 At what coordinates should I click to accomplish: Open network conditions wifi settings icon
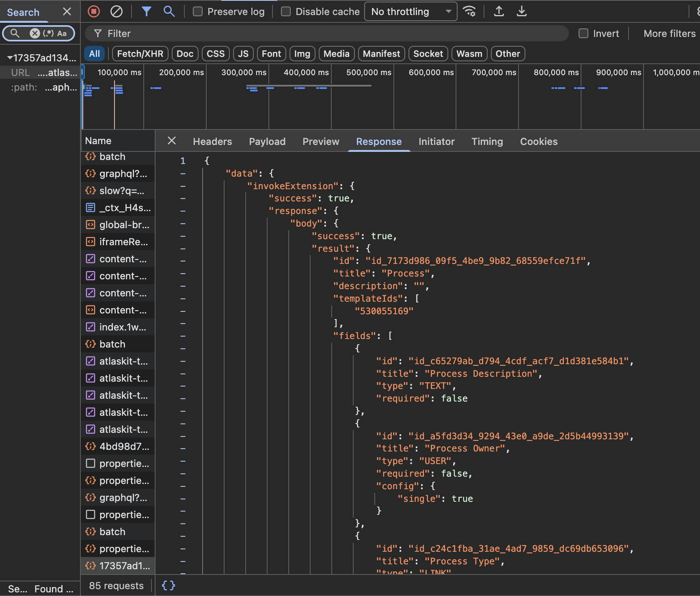click(x=469, y=11)
